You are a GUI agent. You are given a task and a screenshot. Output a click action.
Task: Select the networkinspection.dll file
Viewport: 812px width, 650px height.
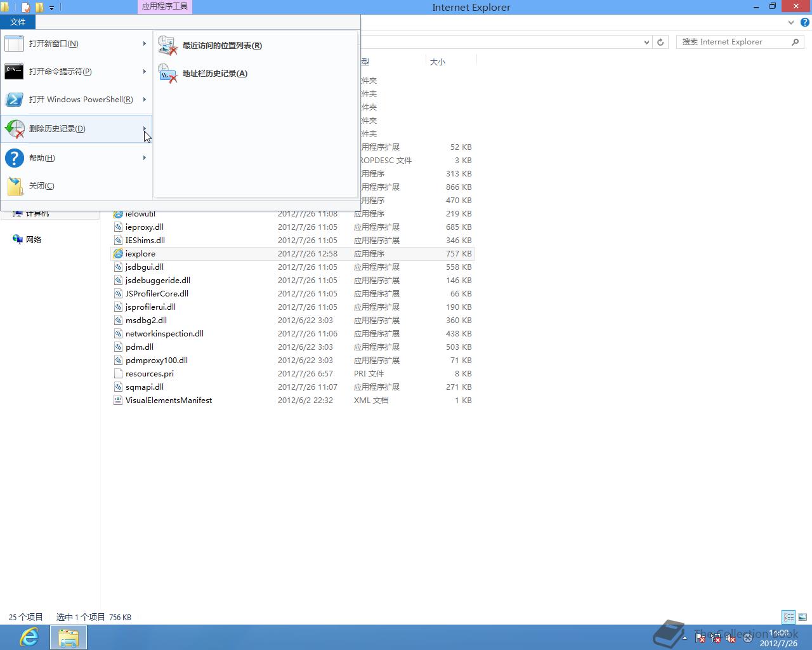point(164,333)
